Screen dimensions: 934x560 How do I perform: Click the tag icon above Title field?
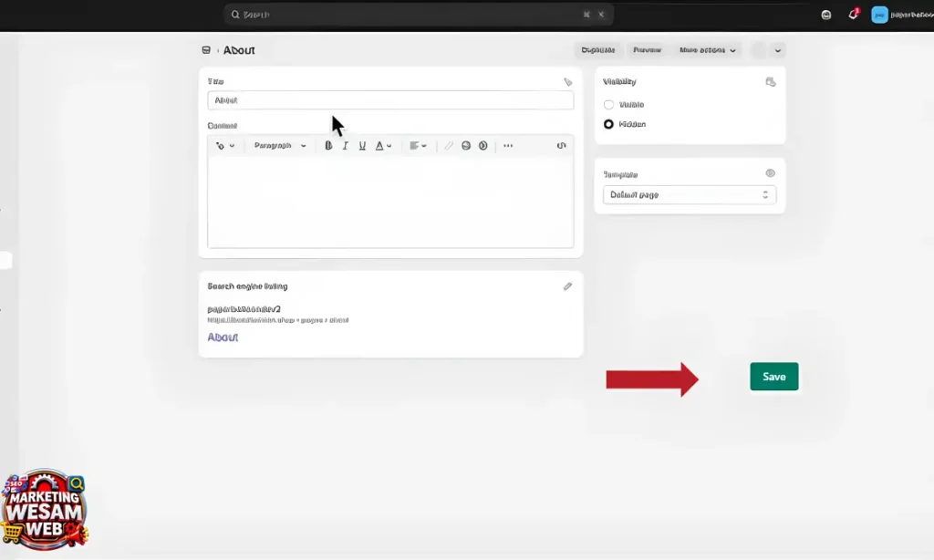[567, 81]
